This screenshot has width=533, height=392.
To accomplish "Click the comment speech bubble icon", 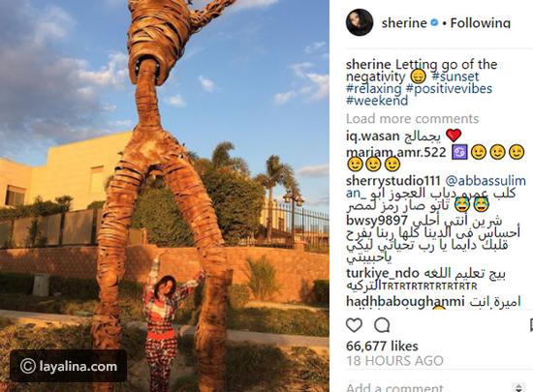I will 382,325.
